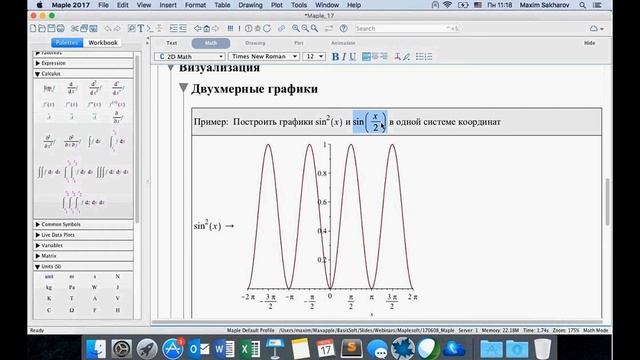Collapse the Двухмерные графики section
Viewport: 640px width, 360px height.
pyautogui.click(x=184, y=88)
